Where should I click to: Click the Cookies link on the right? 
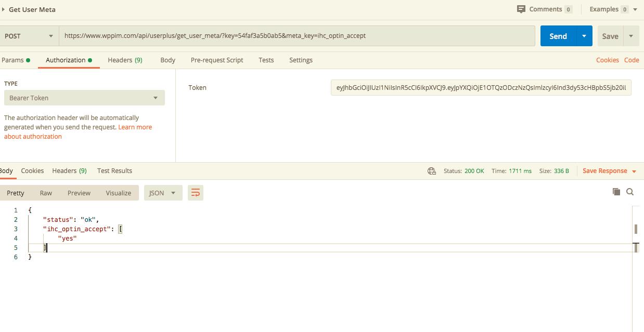[608, 60]
